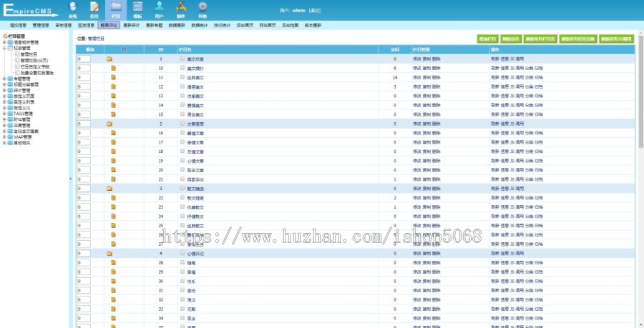
Task: Tick the checkbox in row ID 29
Action: click(x=182, y=272)
